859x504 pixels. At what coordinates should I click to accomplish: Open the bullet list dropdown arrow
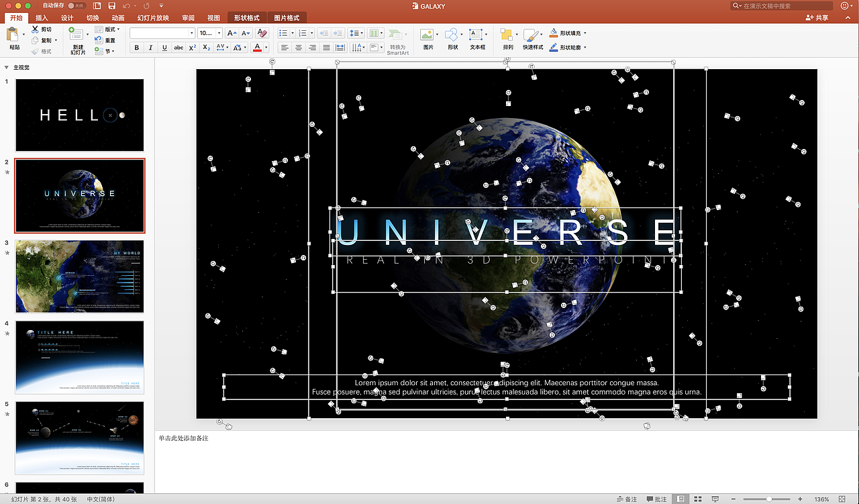point(293,33)
